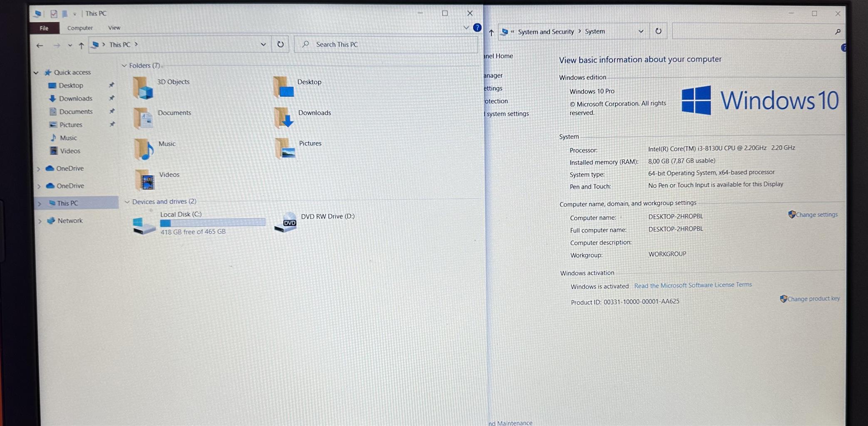Click the Back arrow in File Explorer
Screen dimensions: 868x426
[x=40, y=45]
